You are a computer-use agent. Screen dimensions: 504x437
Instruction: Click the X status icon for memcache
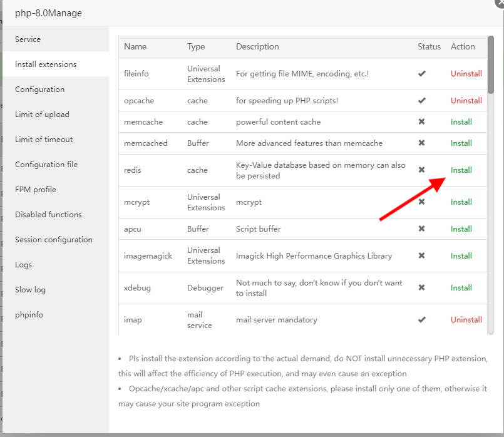coord(422,122)
